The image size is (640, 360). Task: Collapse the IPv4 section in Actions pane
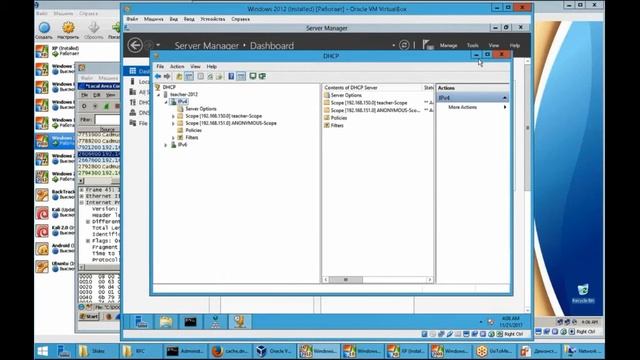[504, 98]
